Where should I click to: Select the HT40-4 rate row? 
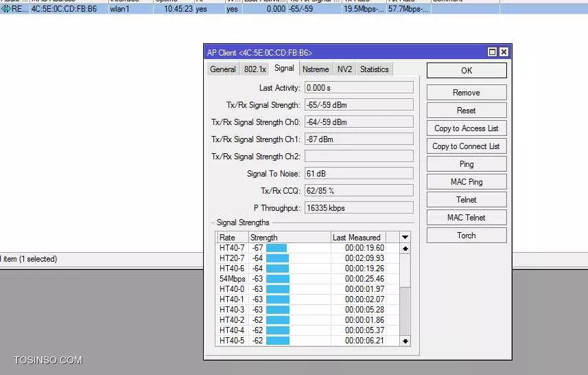pos(308,330)
